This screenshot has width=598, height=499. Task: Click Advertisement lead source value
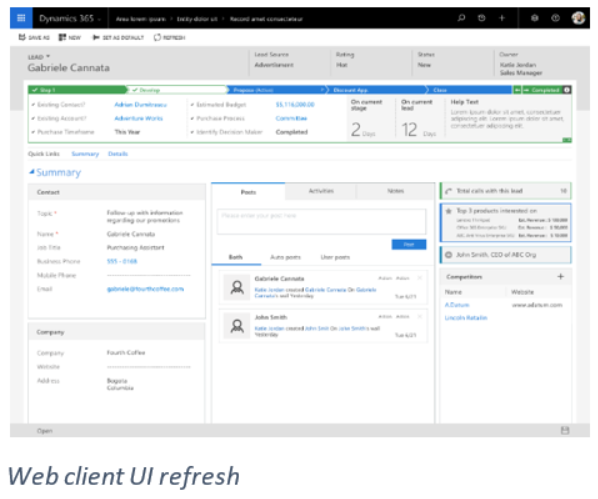[274, 65]
